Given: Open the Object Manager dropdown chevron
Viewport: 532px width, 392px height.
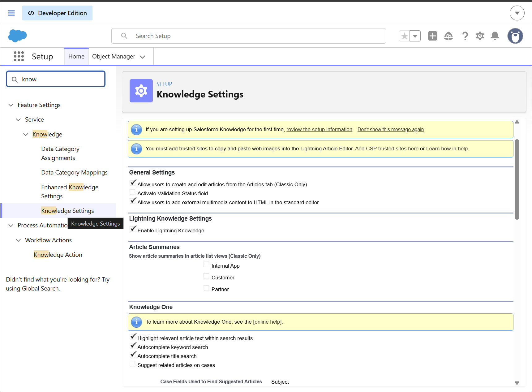Looking at the screenshot, I should pyautogui.click(x=143, y=57).
